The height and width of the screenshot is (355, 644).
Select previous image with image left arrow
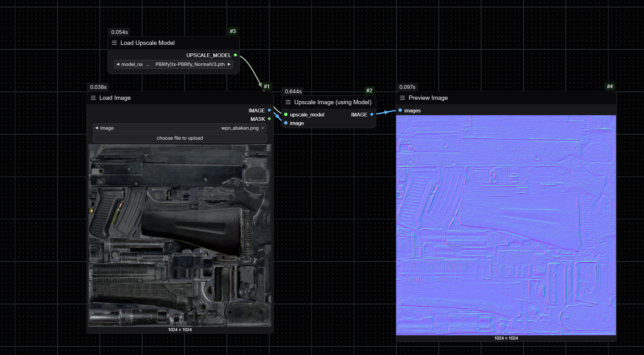[x=97, y=128]
